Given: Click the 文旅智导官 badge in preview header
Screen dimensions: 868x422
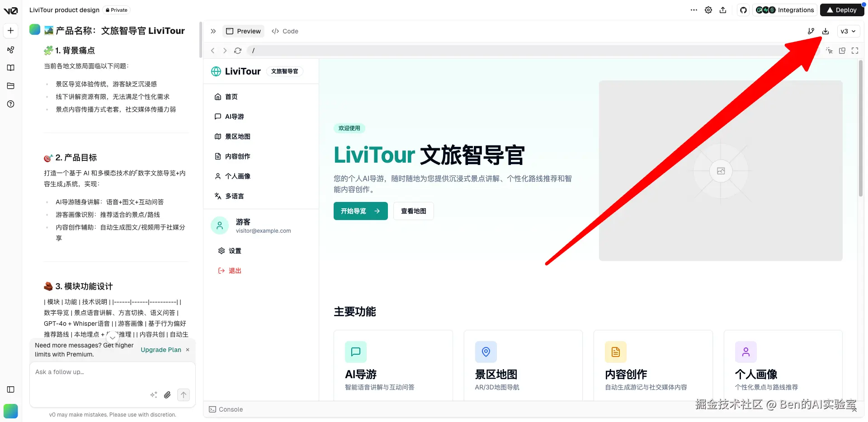Looking at the screenshot, I should [x=285, y=71].
